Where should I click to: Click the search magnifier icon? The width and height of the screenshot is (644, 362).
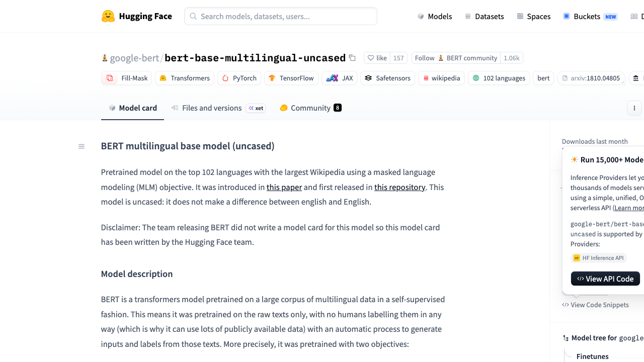pyautogui.click(x=193, y=17)
